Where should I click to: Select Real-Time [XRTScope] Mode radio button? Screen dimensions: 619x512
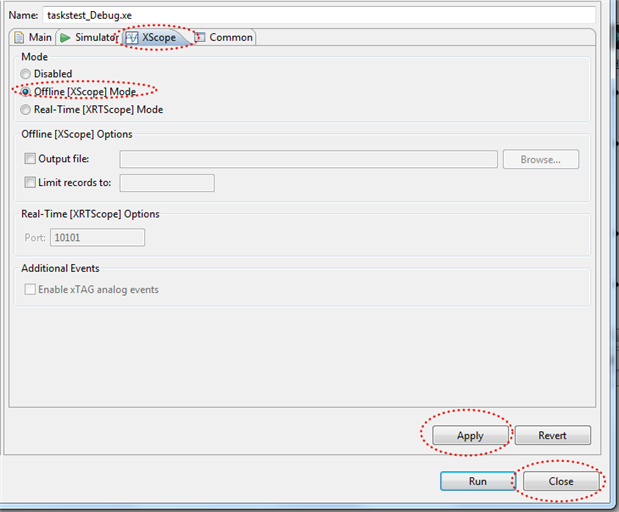click(x=25, y=110)
